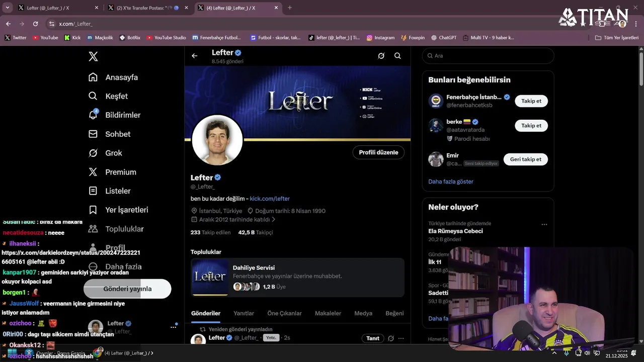
Task: Open Bildirimler bell icon
Action: pyautogui.click(x=93, y=115)
